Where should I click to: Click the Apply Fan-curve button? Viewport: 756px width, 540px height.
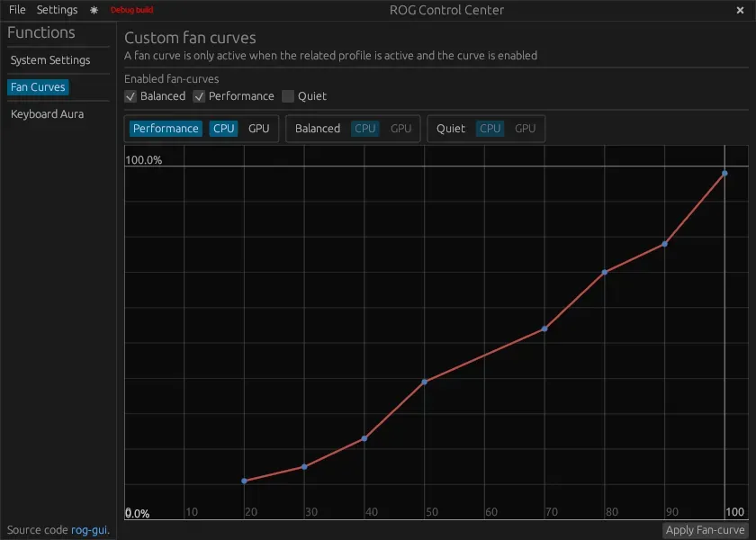click(705, 529)
